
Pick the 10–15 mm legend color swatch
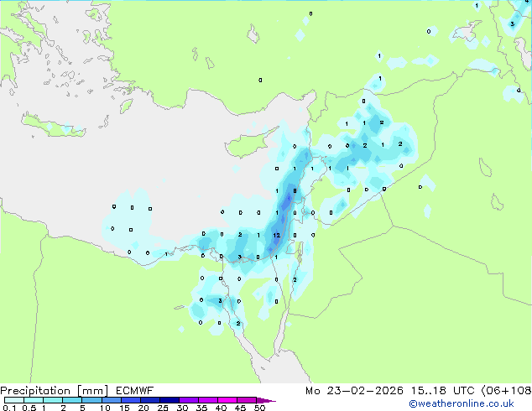point(111,400)
